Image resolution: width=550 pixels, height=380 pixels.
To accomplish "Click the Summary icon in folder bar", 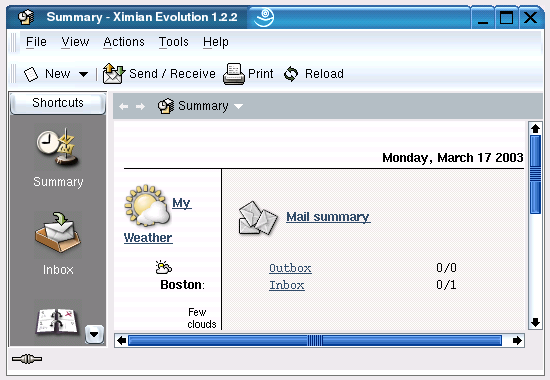I will click(x=166, y=106).
